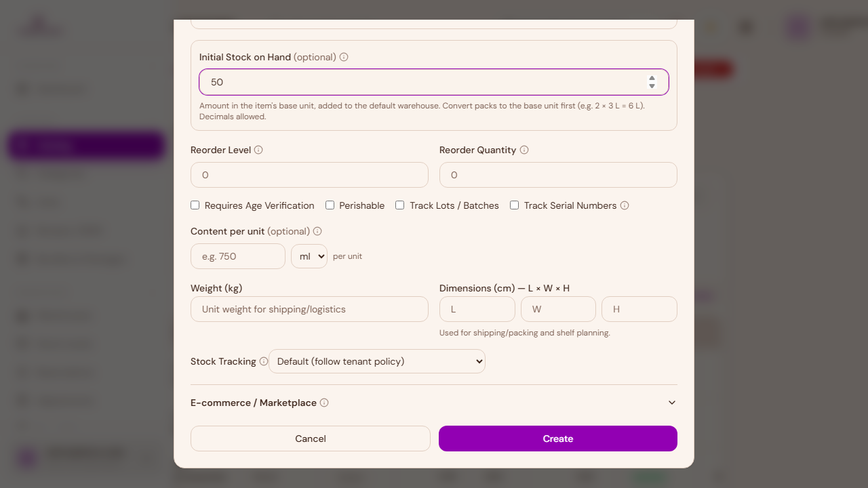Click the Weight (kg) input field
Image resolution: width=868 pixels, height=488 pixels.
coord(309,309)
